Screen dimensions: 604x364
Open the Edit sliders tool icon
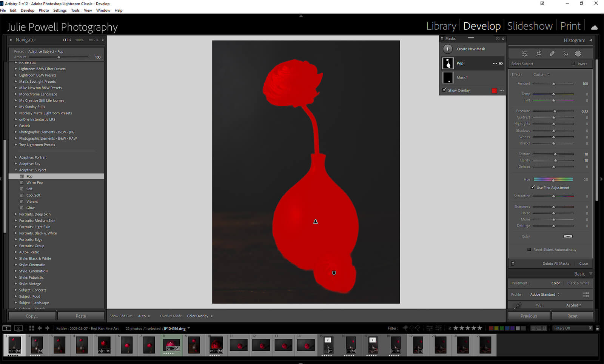(525, 54)
